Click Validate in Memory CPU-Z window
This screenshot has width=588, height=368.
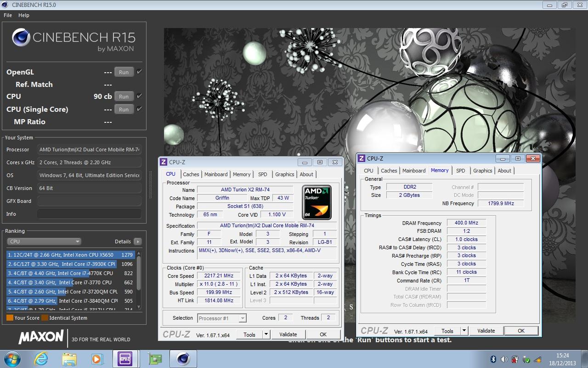(x=486, y=331)
